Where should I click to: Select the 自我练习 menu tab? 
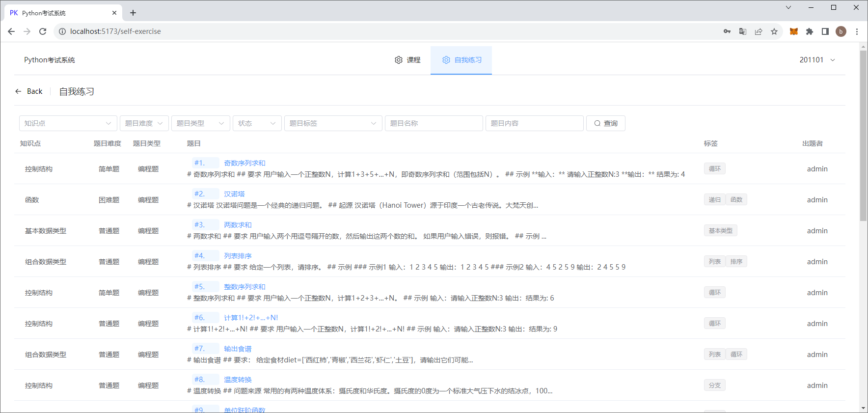tap(461, 60)
